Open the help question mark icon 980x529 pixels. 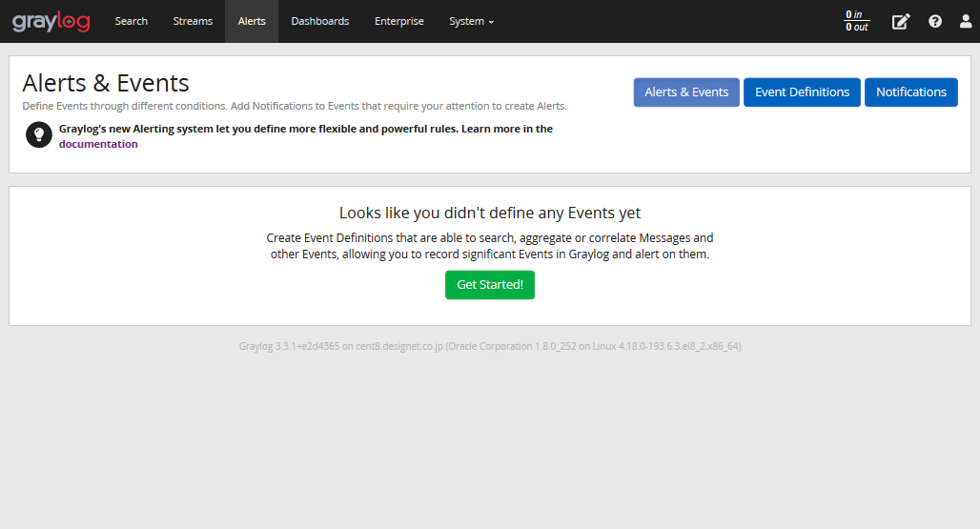coord(935,21)
